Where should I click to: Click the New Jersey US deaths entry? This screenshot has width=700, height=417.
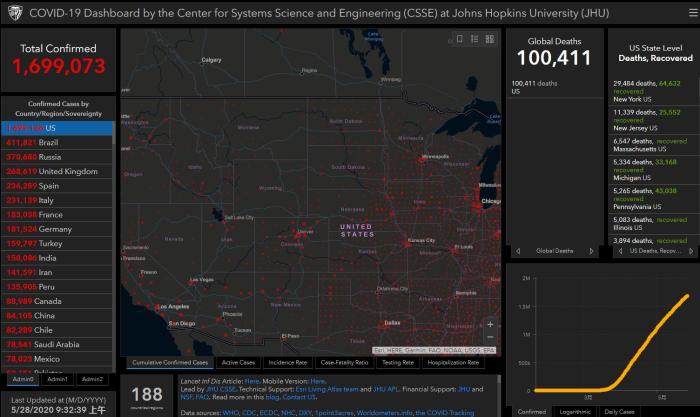click(x=654, y=120)
